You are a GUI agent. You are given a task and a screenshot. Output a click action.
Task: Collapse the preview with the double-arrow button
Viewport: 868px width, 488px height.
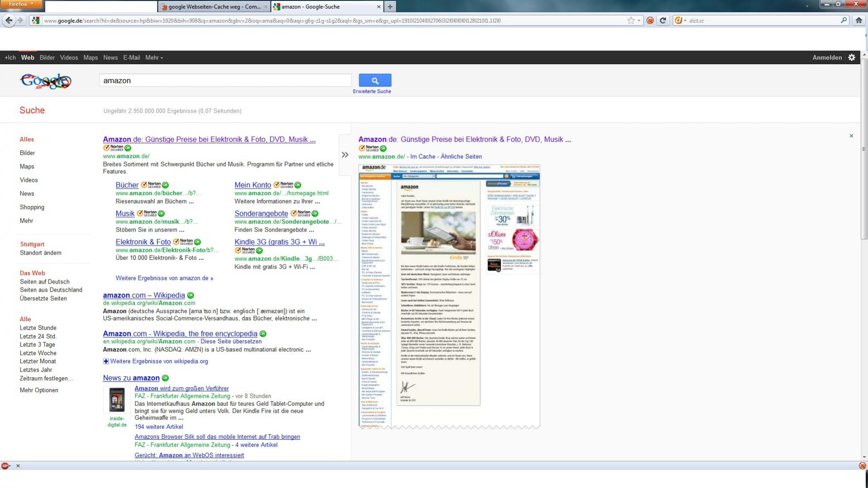pos(345,155)
